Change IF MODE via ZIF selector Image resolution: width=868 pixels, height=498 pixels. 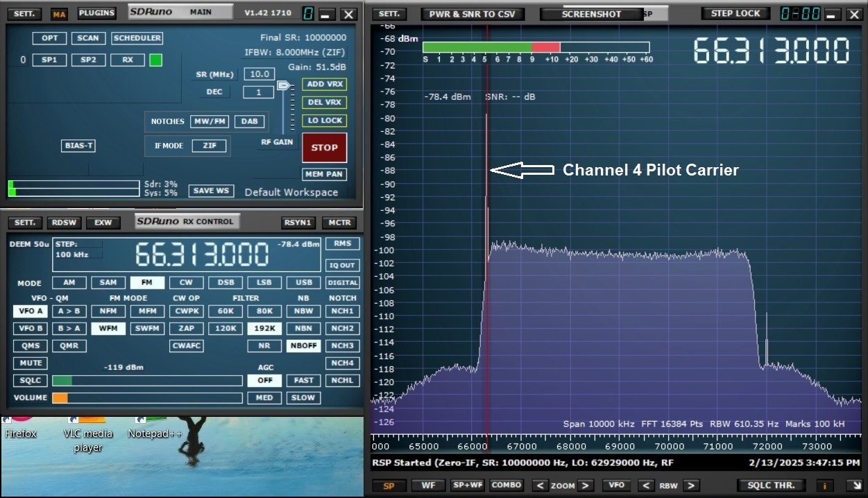click(x=210, y=146)
